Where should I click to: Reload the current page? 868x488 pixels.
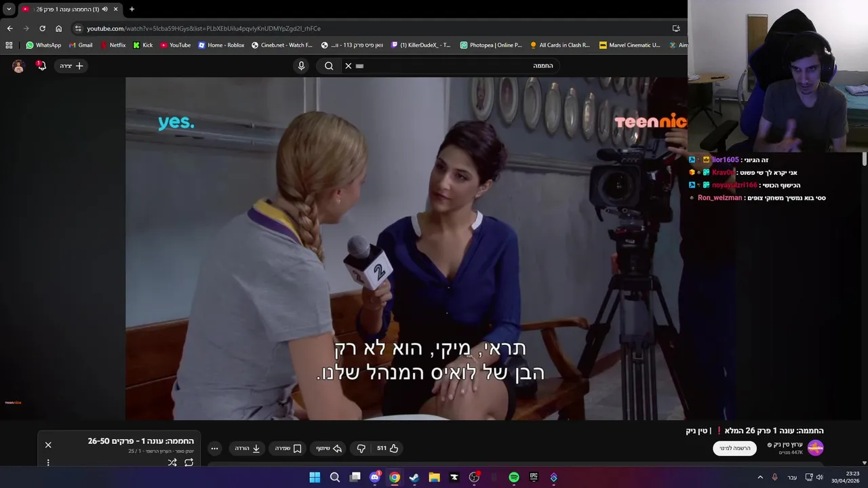point(42,28)
